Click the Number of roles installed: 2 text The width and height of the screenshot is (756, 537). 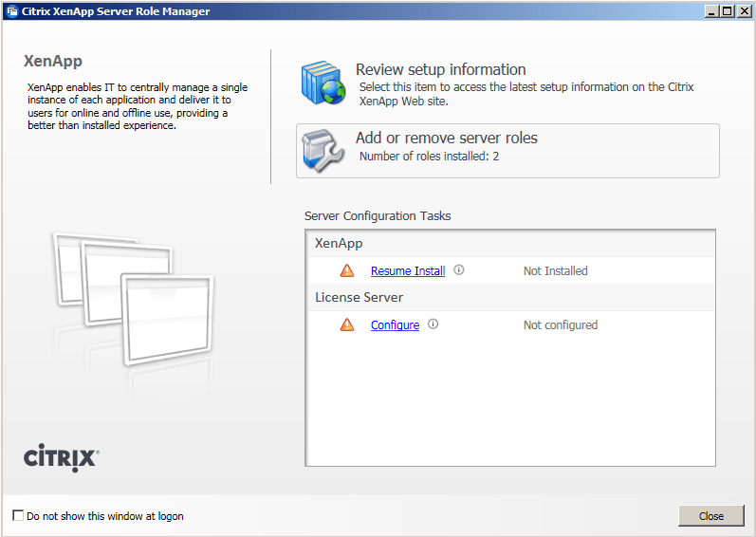click(429, 157)
